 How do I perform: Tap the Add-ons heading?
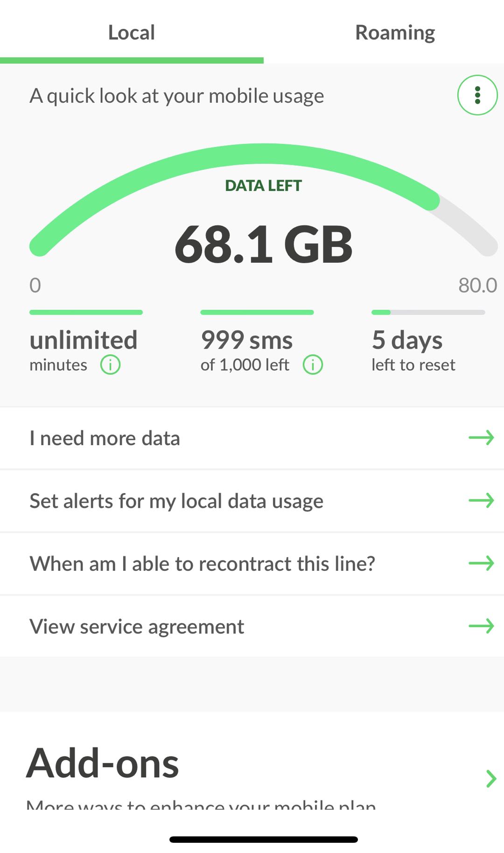tap(103, 764)
